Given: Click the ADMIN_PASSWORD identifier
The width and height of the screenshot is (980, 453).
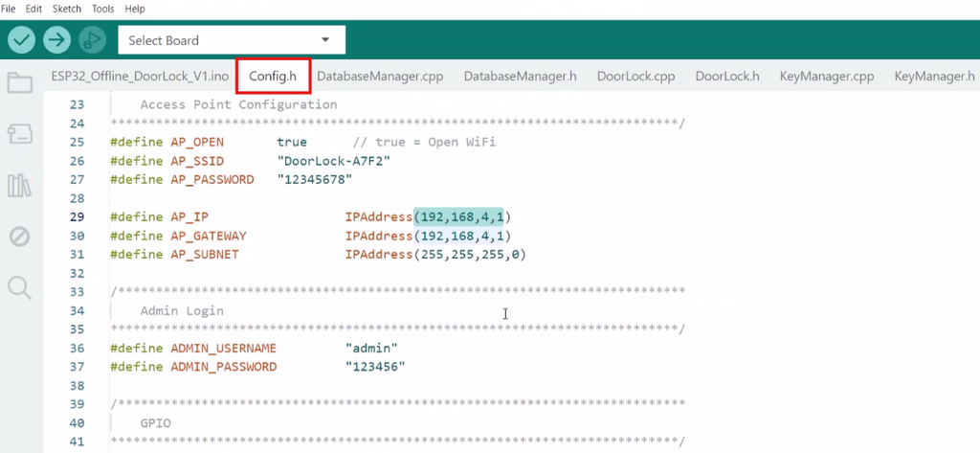Looking at the screenshot, I should pyautogui.click(x=223, y=367).
